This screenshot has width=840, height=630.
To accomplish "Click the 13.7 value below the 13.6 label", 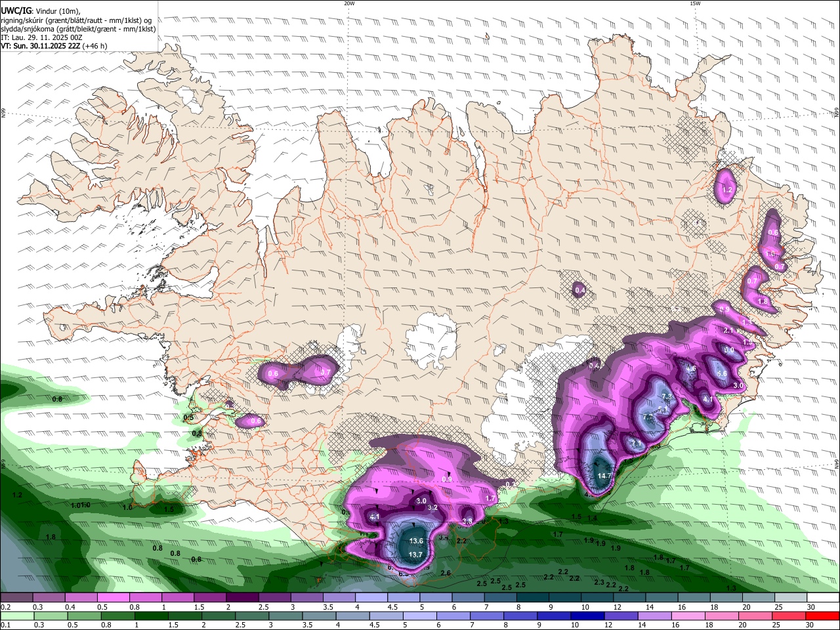I will click(416, 555).
